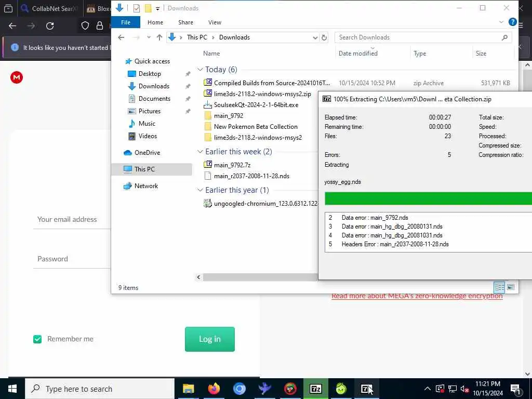Screen dimensions: 532x399
Task: Open File Explorer from the taskbar
Action: pyautogui.click(x=188, y=389)
